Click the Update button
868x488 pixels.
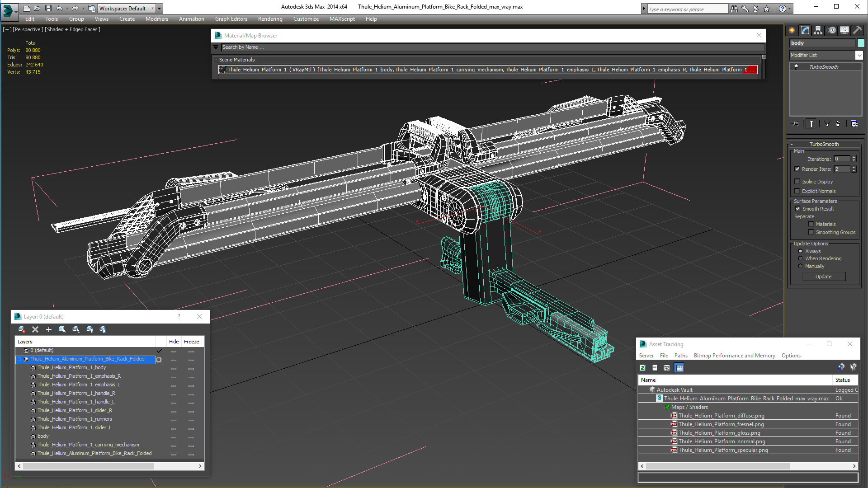(823, 277)
